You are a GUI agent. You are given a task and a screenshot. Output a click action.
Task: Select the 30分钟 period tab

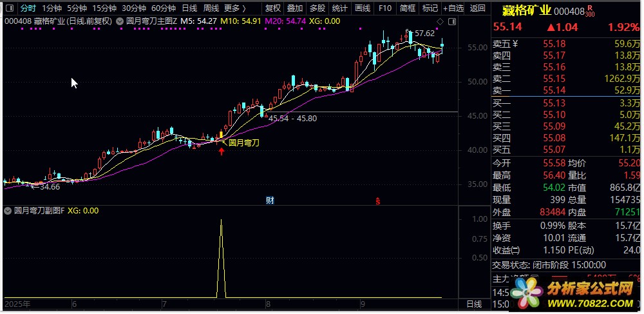[x=134, y=8]
